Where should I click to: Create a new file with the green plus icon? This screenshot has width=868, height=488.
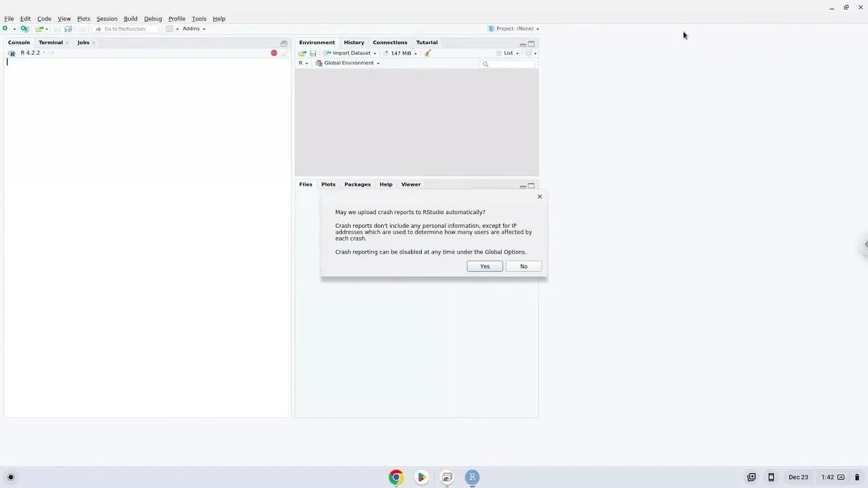tap(4, 28)
